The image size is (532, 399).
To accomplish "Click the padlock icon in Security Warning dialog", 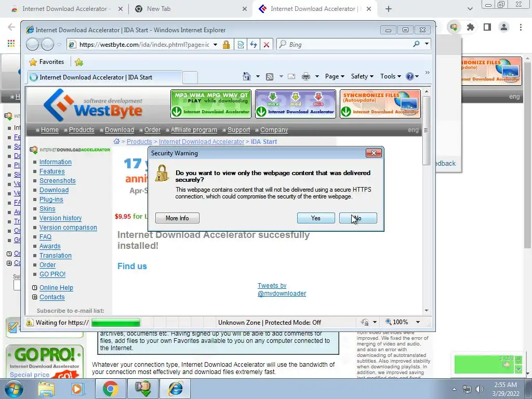I will pyautogui.click(x=162, y=173).
